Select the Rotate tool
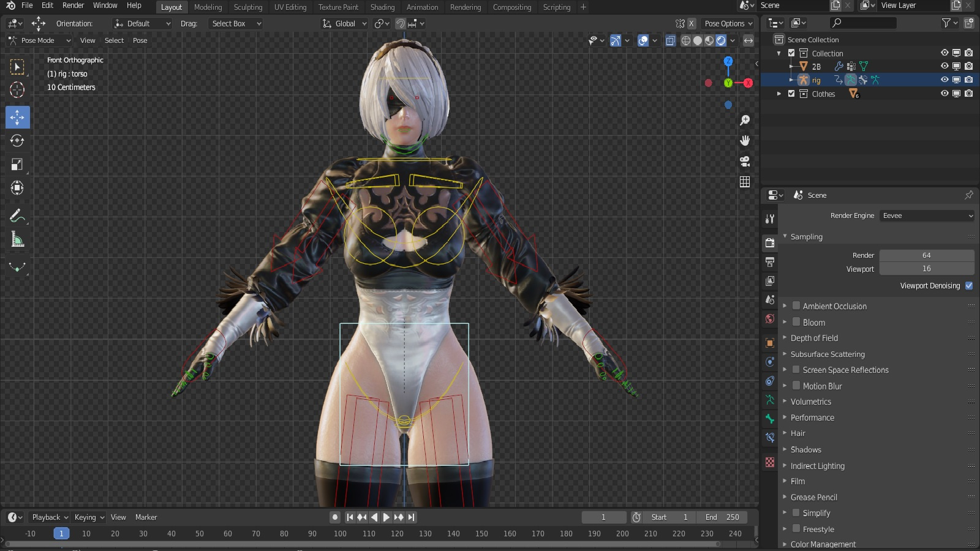Screen dimensions: 980x551 [x=17, y=140]
